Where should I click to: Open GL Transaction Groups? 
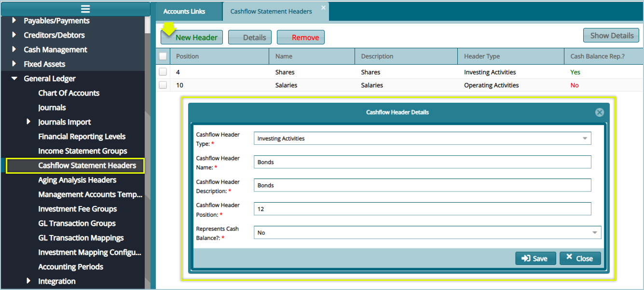coord(77,223)
